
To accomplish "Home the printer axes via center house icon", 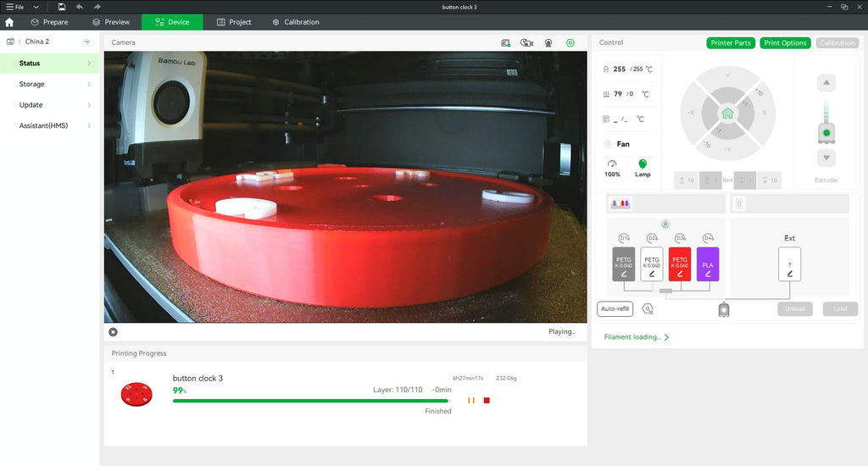I will [727, 113].
